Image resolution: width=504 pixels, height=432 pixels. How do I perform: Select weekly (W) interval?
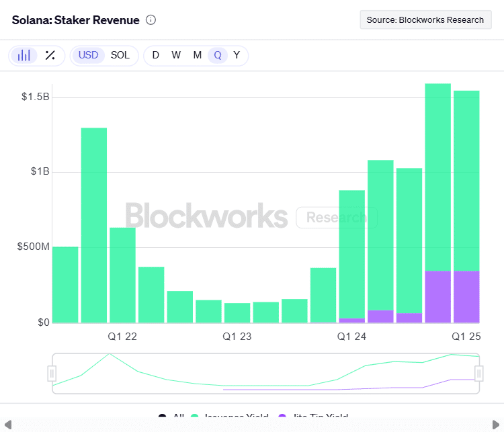[x=176, y=55]
